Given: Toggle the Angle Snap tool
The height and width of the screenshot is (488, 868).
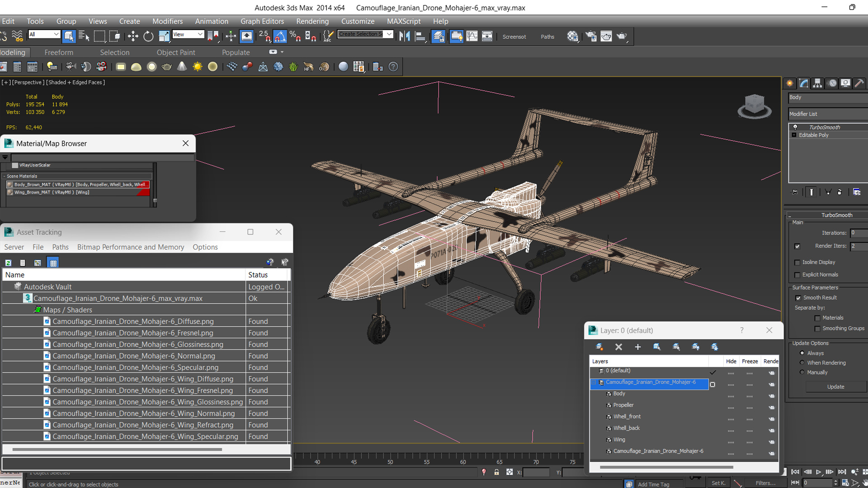Looking at the screenshot, I should pyautogui.click(x=280, y=36).
